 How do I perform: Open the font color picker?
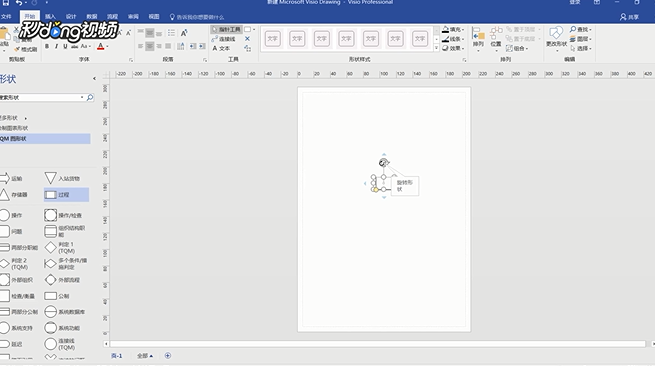(102, 46)
